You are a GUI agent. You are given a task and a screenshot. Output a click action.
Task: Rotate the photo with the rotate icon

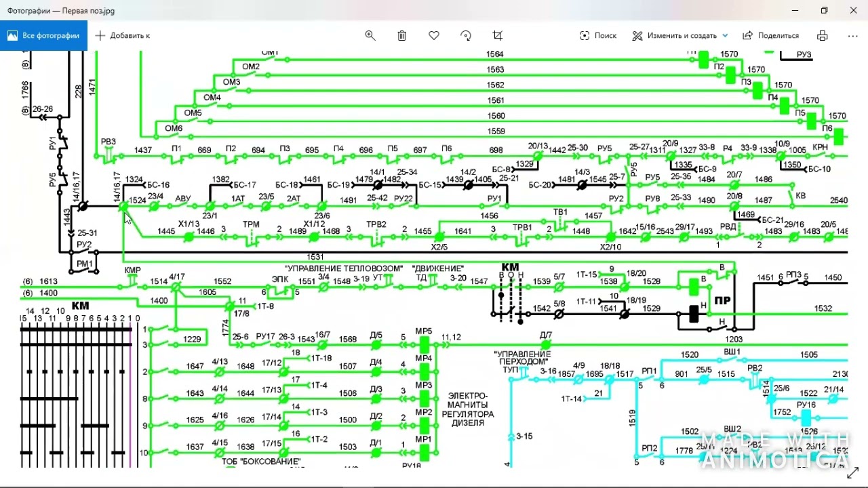pyautogui.click(x=466, y=36)
